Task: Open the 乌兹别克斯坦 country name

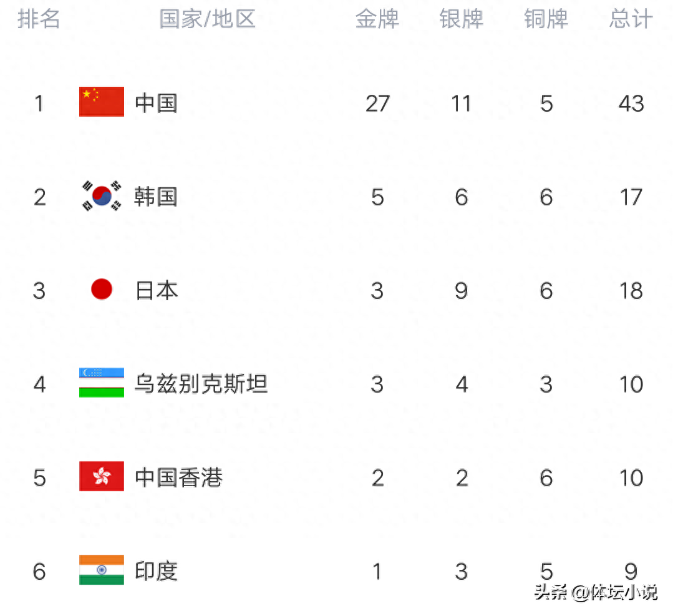Action: point(201,384)
